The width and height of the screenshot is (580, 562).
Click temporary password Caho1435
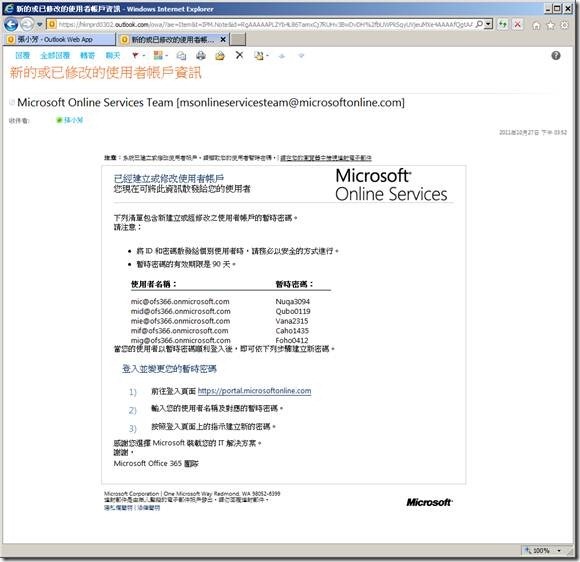click(x=292, y=330)
